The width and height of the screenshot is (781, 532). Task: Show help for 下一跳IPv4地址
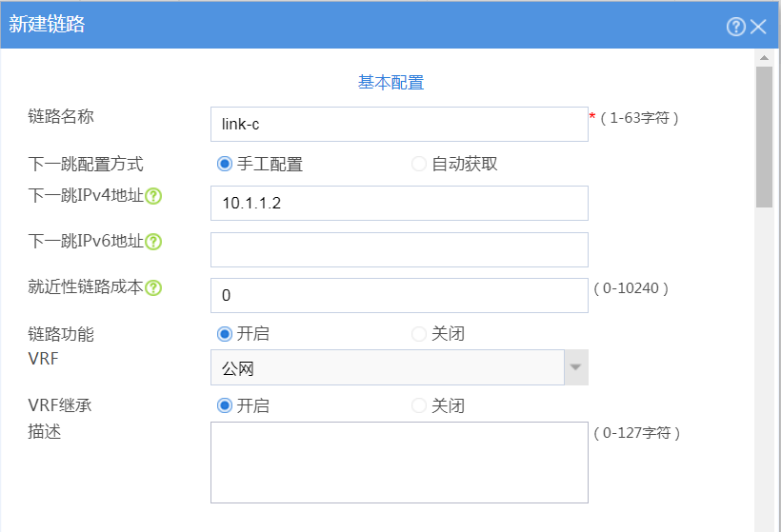(153, 197)
